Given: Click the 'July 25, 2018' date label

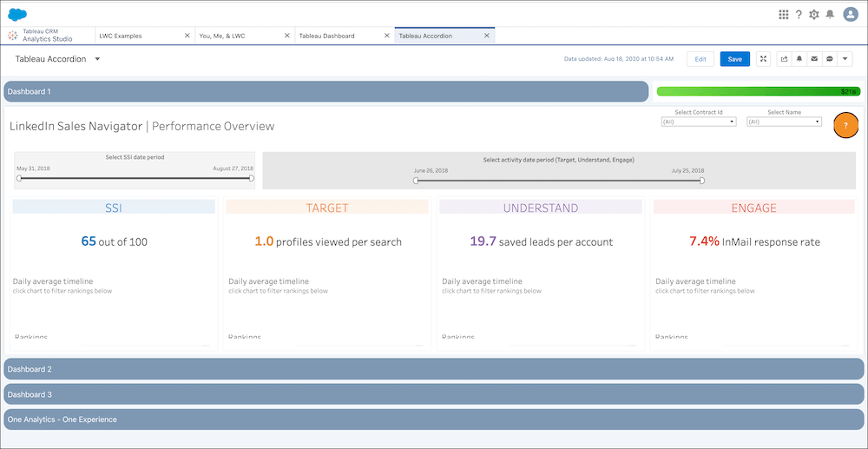Looking at the screenshot, I should pyautogui.click(x=688, y=170).
